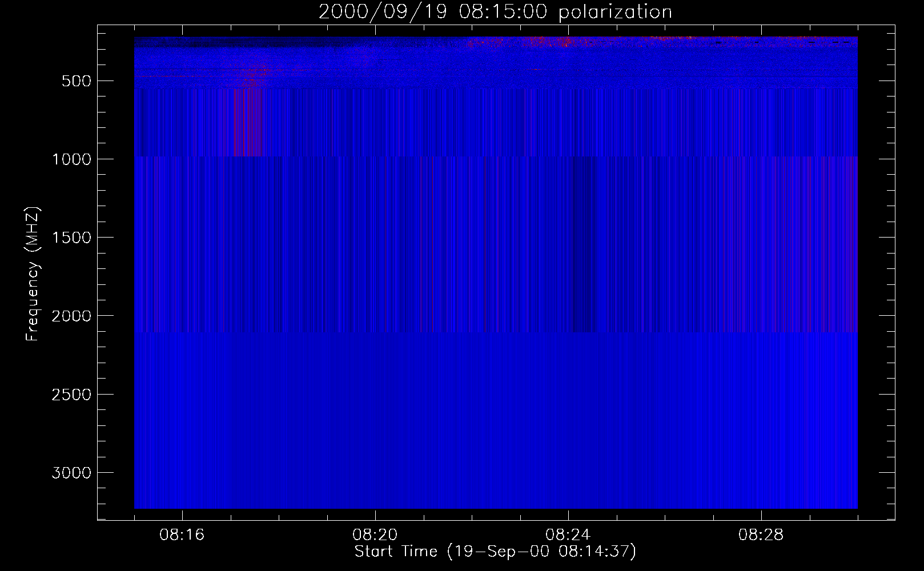
Task: Click the 08:28 time tick label
Action: (x=761, y=535)
